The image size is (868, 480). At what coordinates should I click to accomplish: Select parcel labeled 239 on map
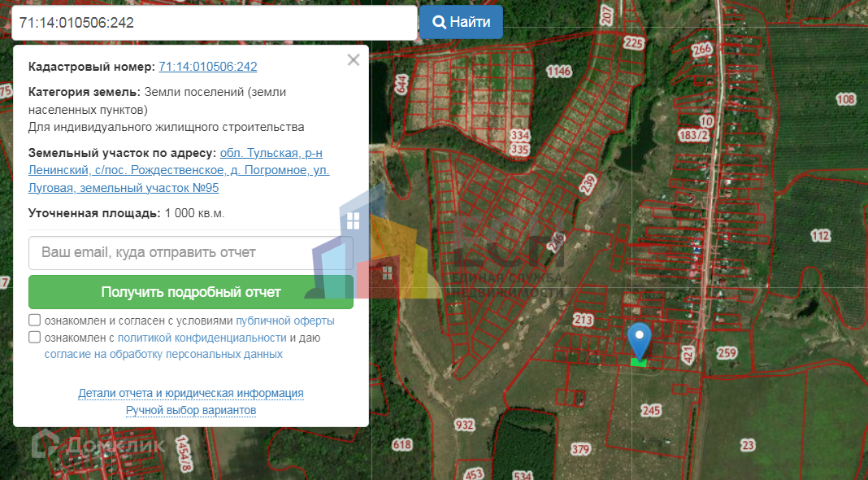pyautogui.click(x=588, y=184)
